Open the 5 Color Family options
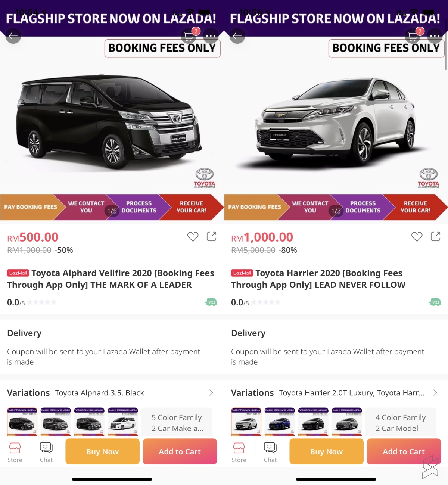This screenshot has height=485, width=448. (x=177, y=422)
